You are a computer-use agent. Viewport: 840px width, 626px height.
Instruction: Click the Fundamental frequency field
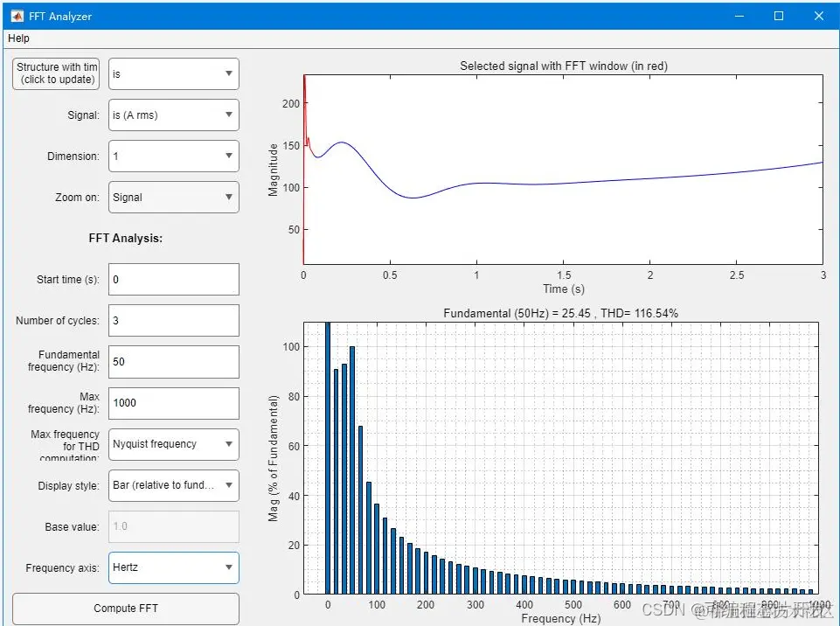pyautogui.click(x=174, y=362)
